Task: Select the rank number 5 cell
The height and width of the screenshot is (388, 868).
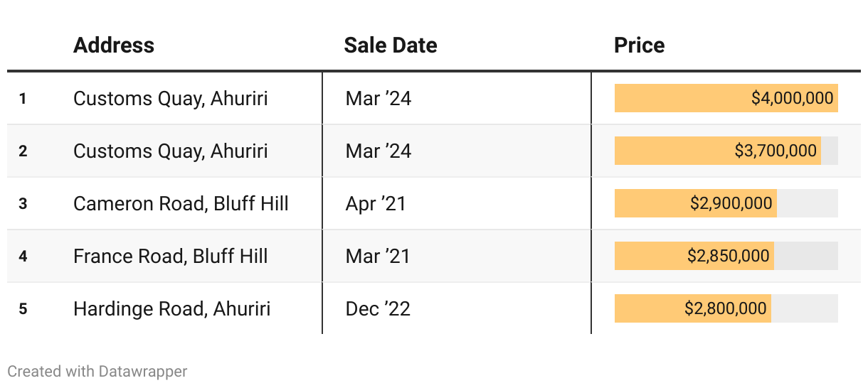Action: pos(23,308)
